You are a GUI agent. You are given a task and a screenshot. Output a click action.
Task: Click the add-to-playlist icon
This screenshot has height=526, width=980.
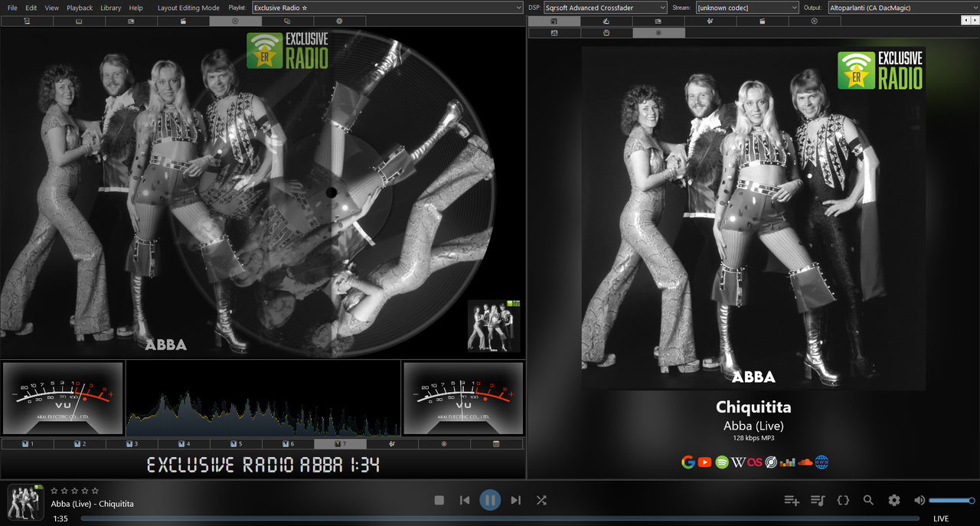792,500
